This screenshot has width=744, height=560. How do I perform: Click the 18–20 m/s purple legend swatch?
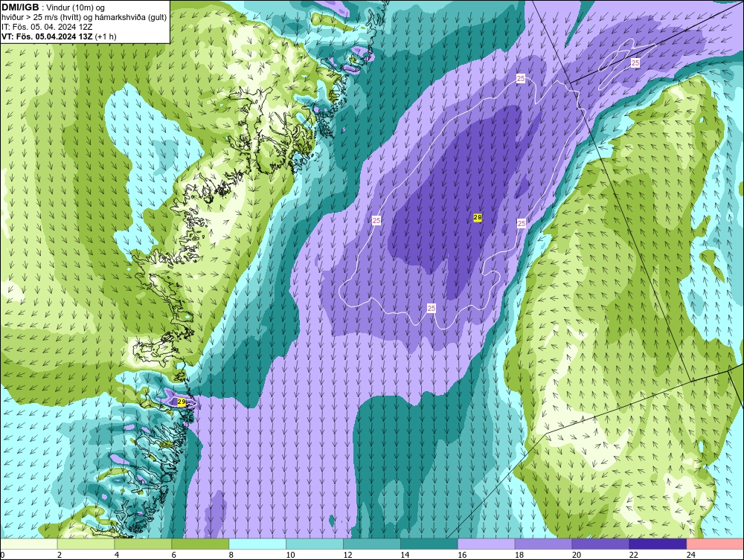coord(543,544)
